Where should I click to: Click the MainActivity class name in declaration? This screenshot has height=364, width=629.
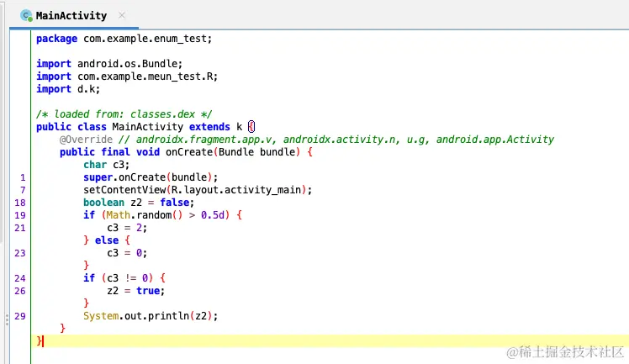pos(148,127)
